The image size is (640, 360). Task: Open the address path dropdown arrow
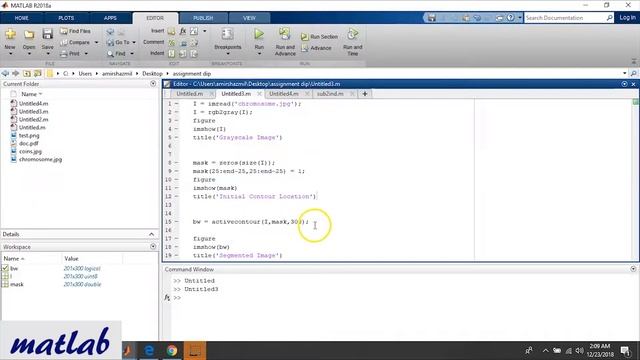(624, 73)
